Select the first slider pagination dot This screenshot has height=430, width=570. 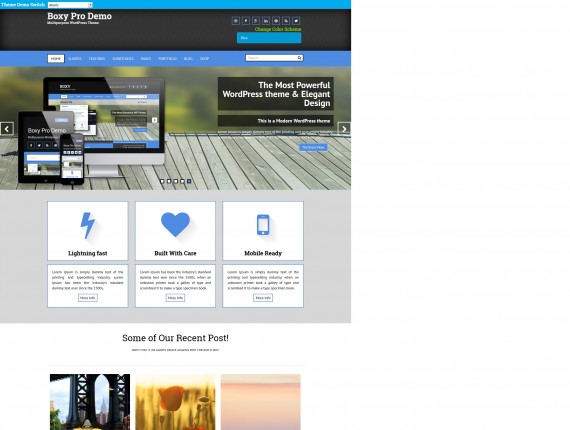[x=162, y=181]
